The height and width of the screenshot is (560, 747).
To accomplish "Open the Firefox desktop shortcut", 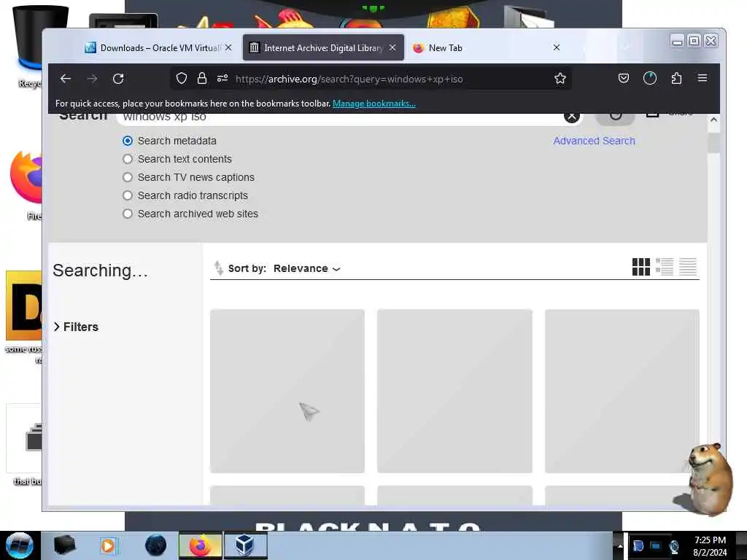I will [x=26, y=184].
